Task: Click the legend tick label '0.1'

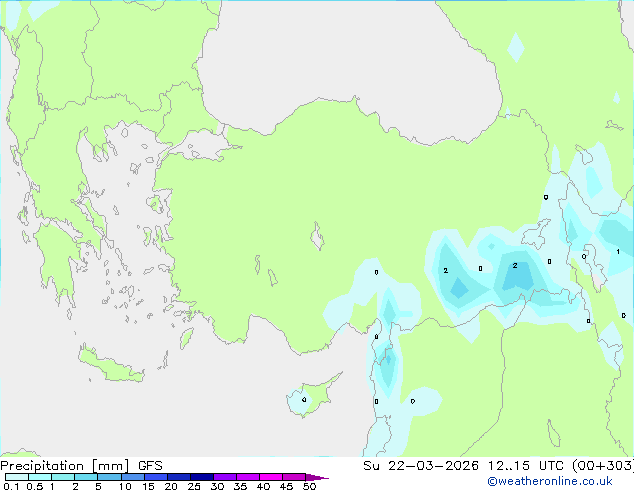Action: (11, 486)
